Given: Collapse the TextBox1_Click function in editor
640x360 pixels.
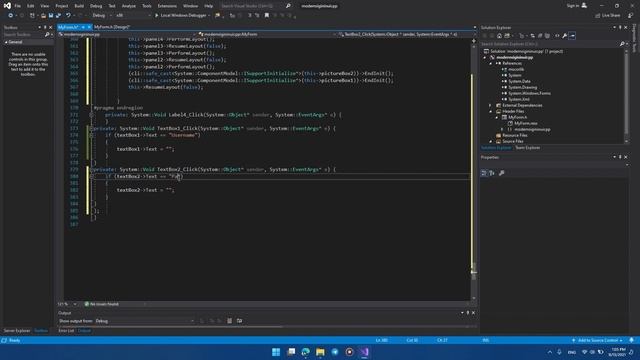Looking at the screenshot, I should pyautogui.click(x=91, y=129).
